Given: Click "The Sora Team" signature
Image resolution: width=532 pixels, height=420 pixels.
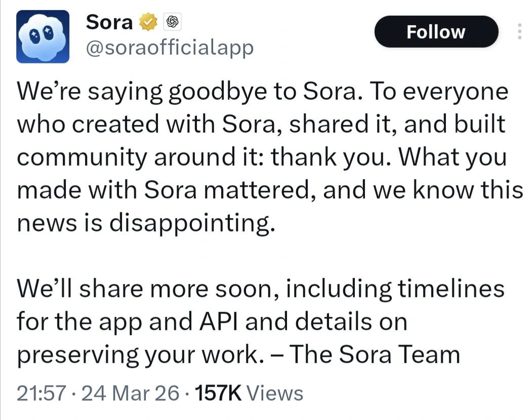Looking at the screenshot, I should 374,354.
